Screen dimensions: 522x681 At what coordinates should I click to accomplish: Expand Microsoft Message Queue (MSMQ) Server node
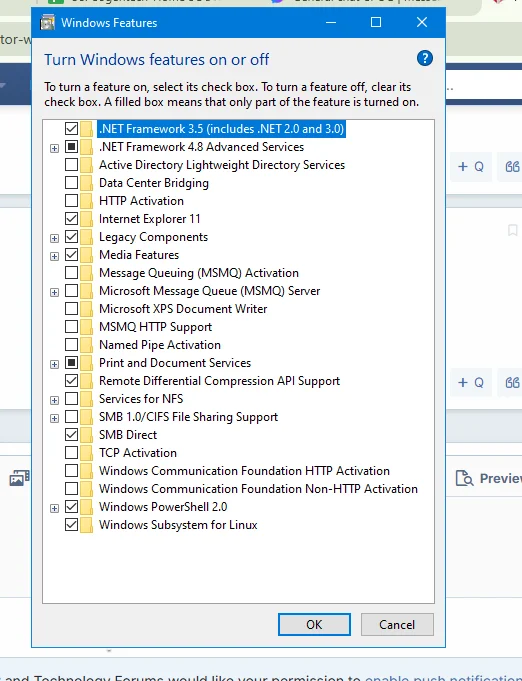(x=54, y=293)
